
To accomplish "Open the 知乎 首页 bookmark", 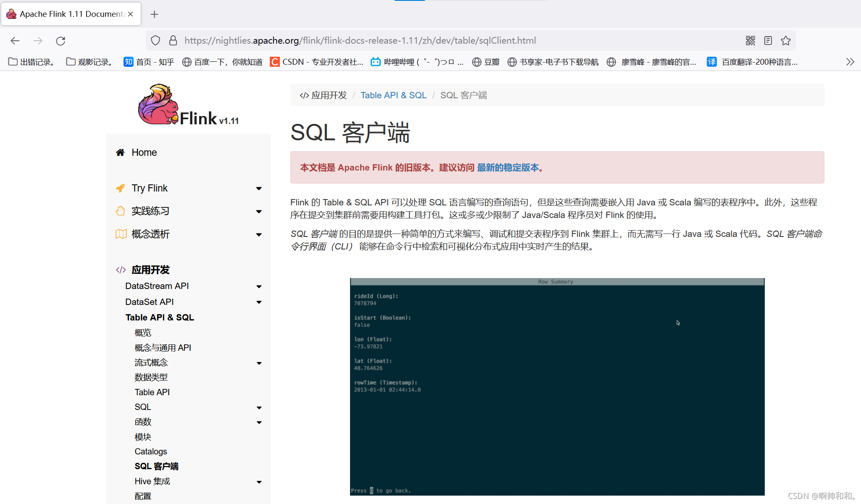I will [x=149, y=62].
